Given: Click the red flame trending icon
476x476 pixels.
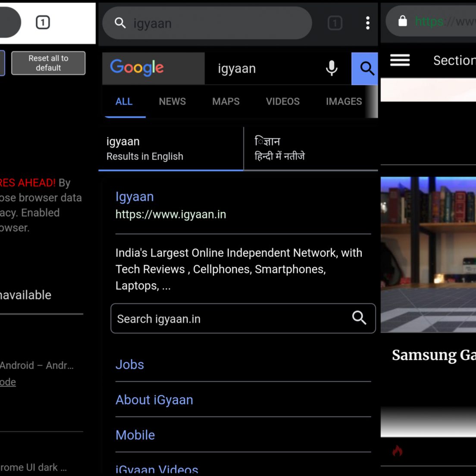Looking at the screenshot, I should (x=398, y=451).
